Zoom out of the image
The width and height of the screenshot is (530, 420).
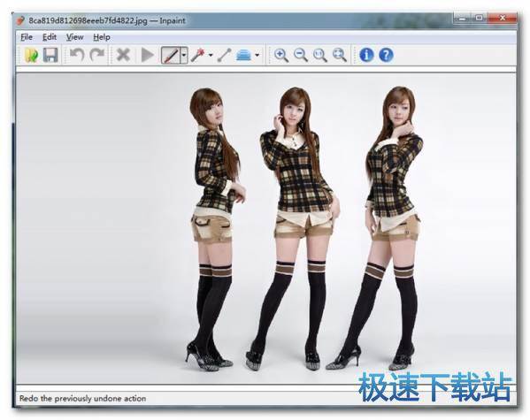coord(301,55)
